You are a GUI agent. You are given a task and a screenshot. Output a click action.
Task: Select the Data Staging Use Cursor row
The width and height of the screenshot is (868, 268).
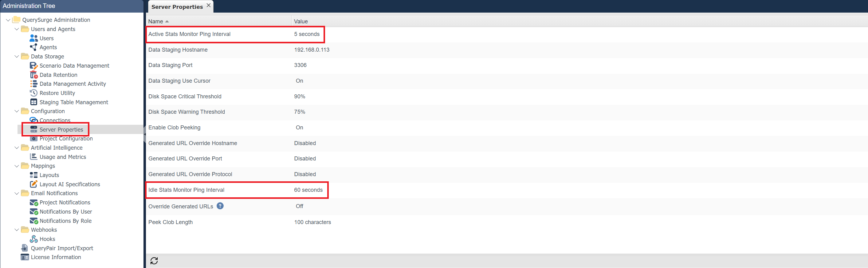pyautogui.click(x=507, y=81)
